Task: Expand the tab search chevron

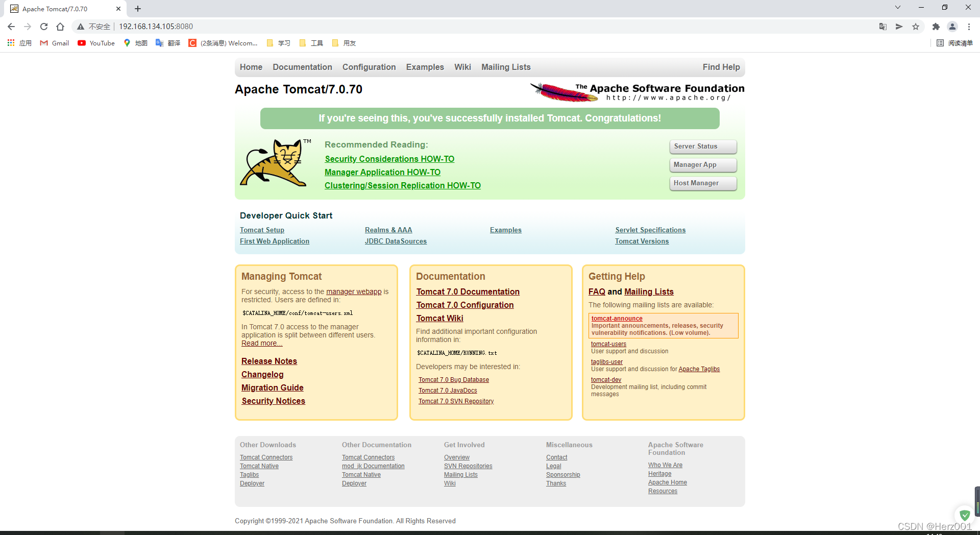Action: [898, 7]
